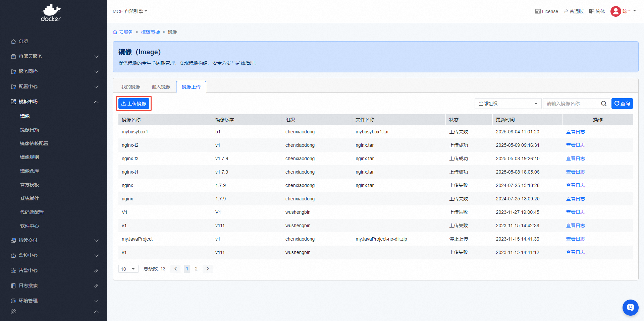The height and width of the screenshot is (321, 644).
Task: Open the page size dropdown showing 10
Action: (128, 269)
